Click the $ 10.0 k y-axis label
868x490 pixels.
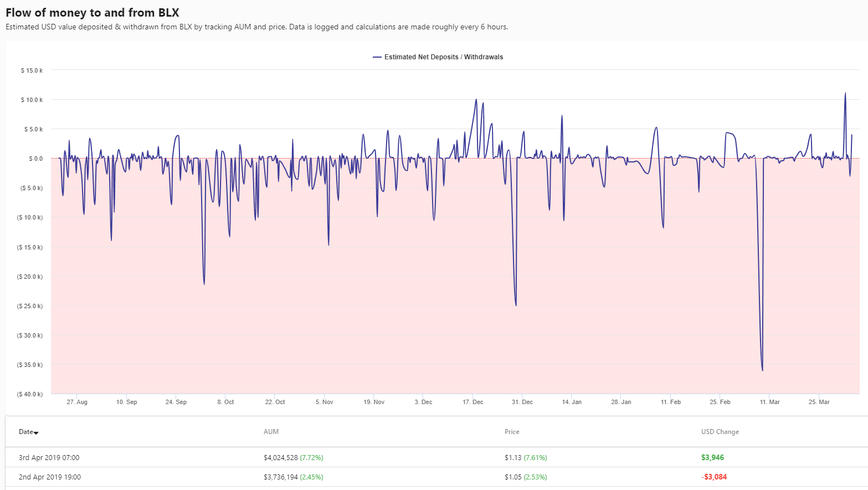tap(32, 100)
